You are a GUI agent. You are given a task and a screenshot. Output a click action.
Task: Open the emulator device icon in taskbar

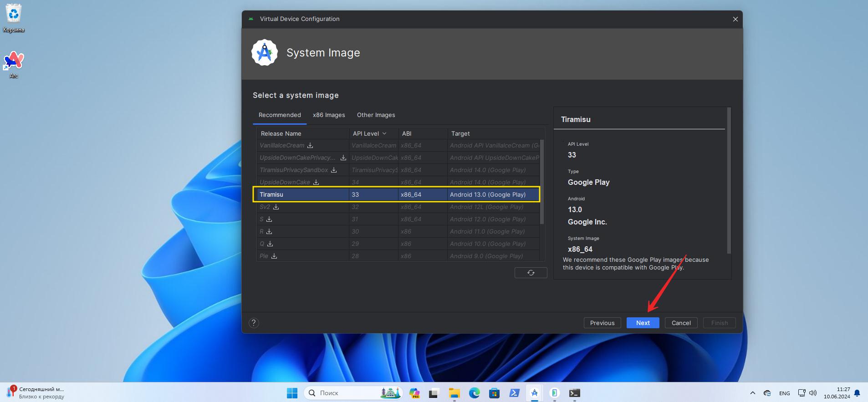554,393
